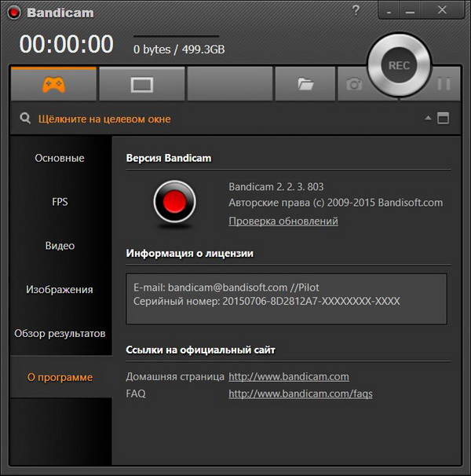This screenshot has height=476, width=471.
Task: Select the gamepad game recording mode
Action: [53, 84]
